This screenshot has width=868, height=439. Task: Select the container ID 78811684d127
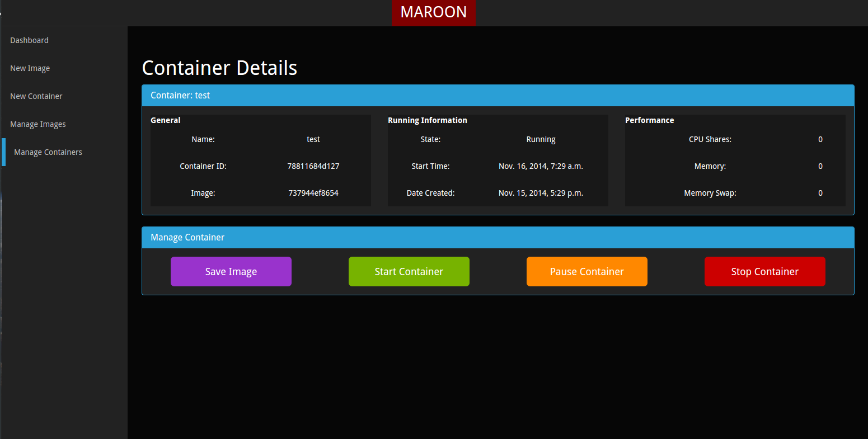tap(313, 166)
